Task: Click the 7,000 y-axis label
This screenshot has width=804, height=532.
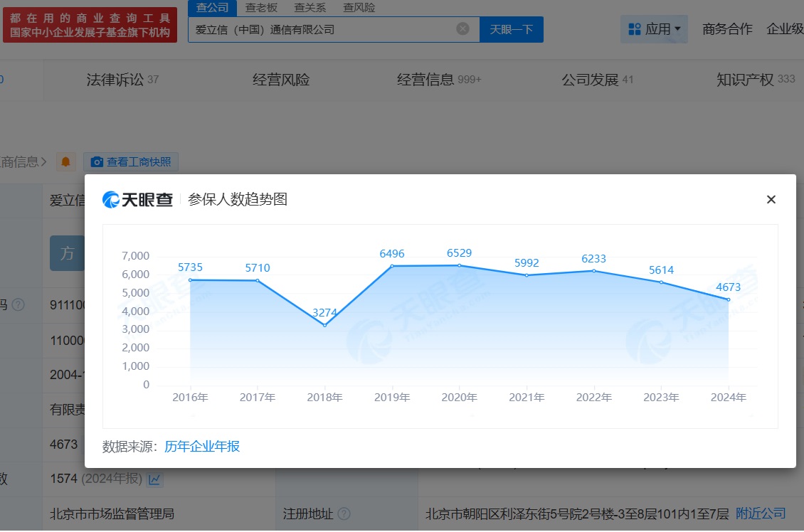Action: [135, 256]
